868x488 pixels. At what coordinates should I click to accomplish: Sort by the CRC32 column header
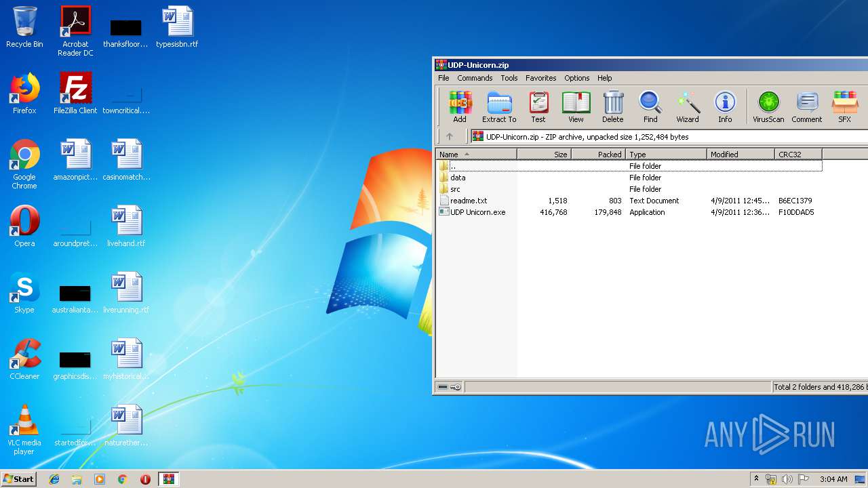point(798,155)
